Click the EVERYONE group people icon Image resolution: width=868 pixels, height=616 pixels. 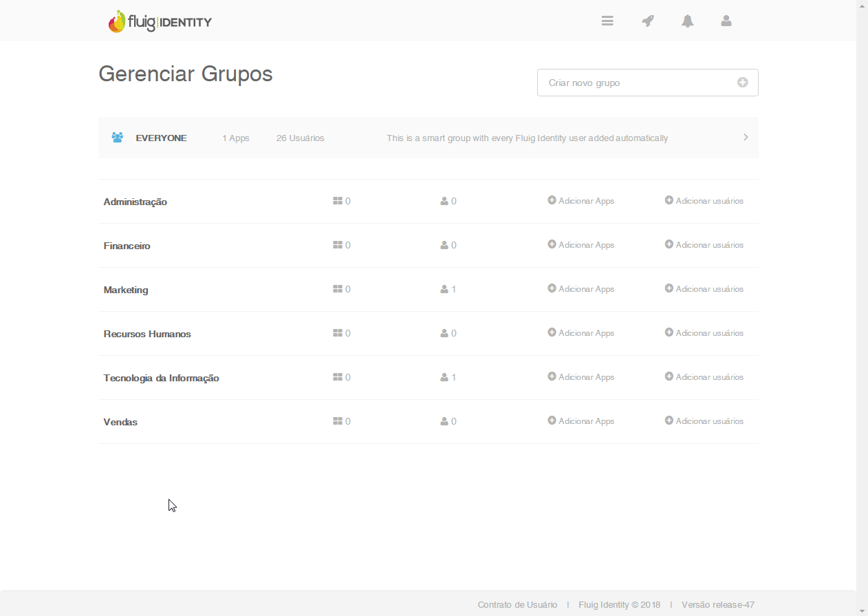click(x=118, y=138)
